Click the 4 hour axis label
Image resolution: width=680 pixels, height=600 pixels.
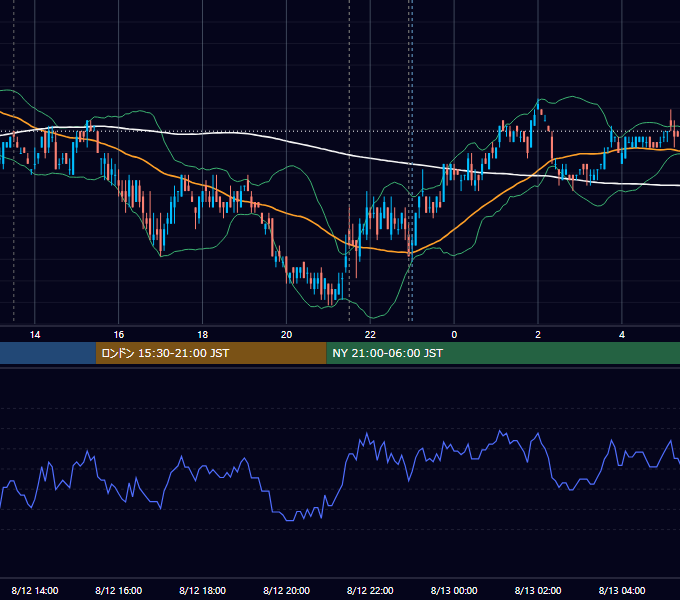click(x=622, y=335)
